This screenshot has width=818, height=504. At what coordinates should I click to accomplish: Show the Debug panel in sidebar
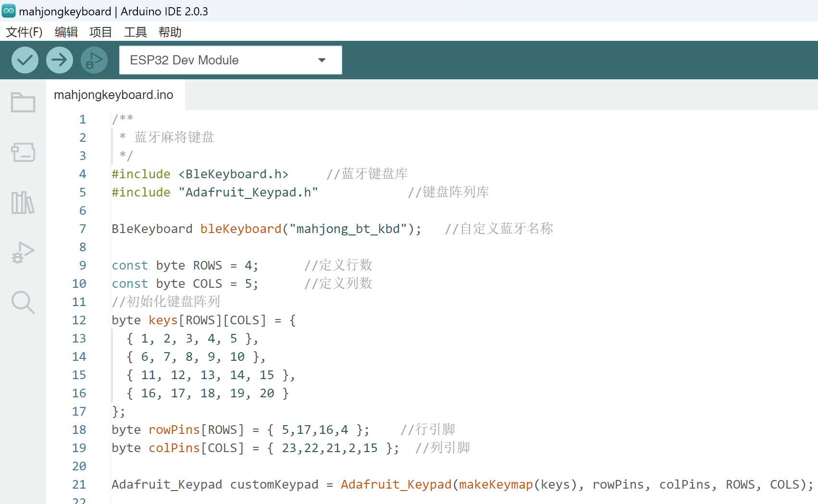click(x=23, y=252)
